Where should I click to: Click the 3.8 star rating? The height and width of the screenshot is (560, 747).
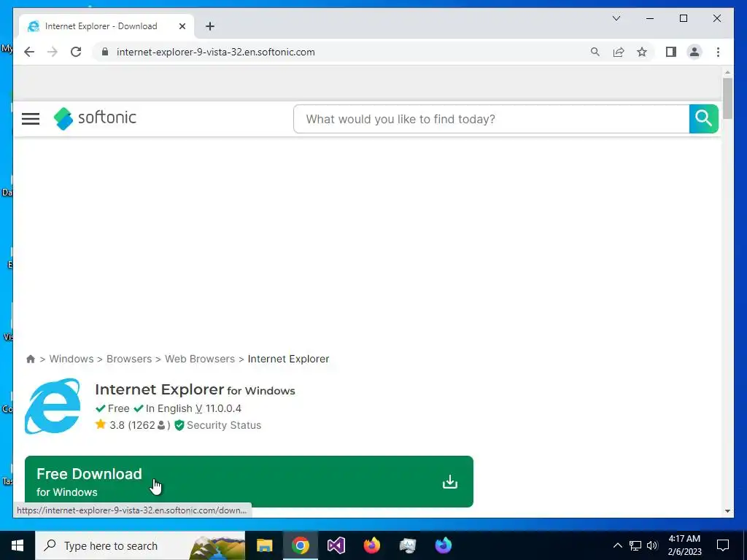(110, 425)
